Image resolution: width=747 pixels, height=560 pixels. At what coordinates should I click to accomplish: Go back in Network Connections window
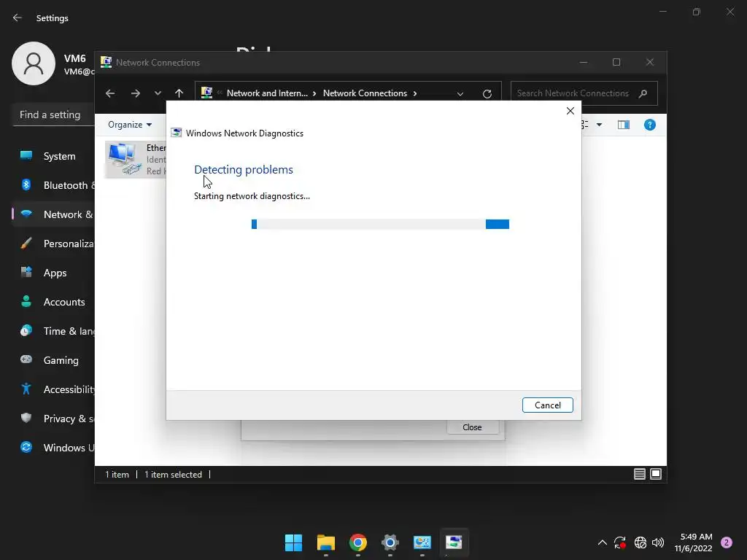110,93
